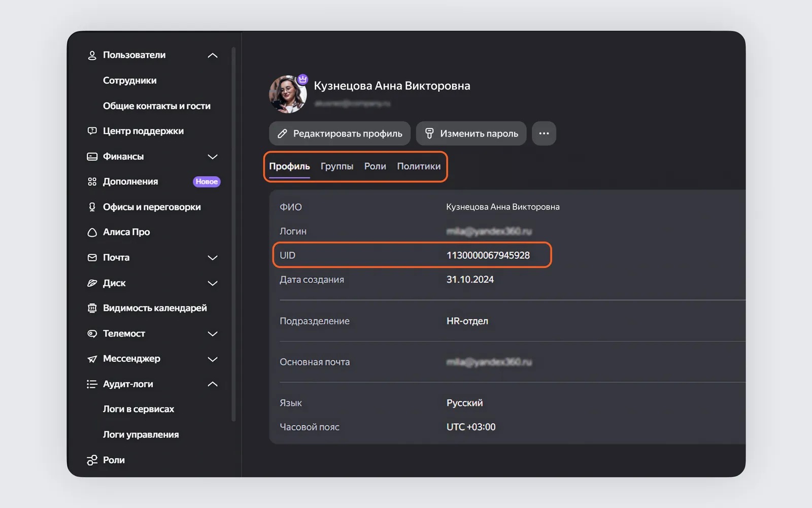Click the Финансы card icon
This screenshot has width=812, height=508.
92,156
